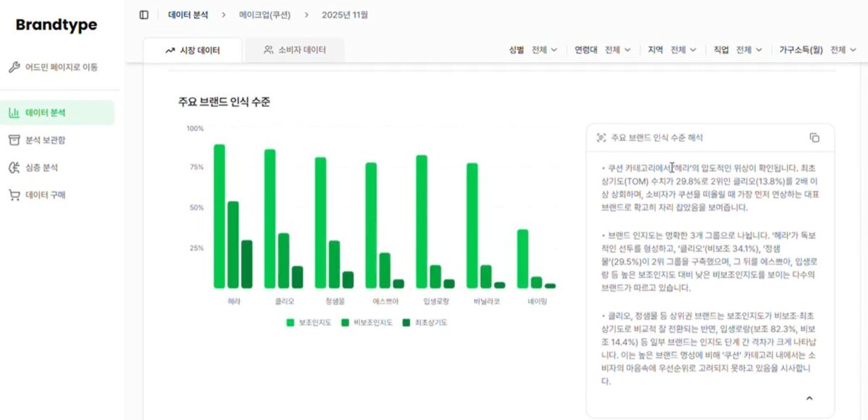Open 데이터 구매 cart icon
This screenshot has width=868, height=420.
pos(14,194)
